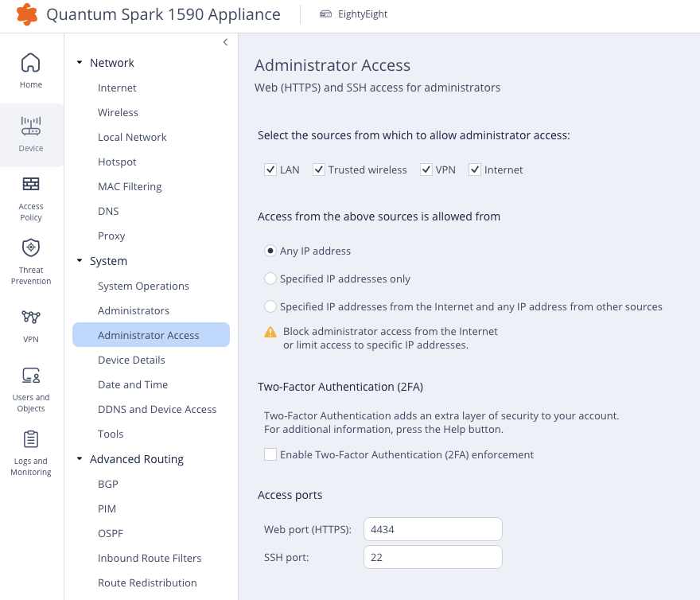Viewport: 700px width, 600px height.
Task: Uncheck the Internet access source checkbox
Action: pyautogui.click(x=475, y=169)
